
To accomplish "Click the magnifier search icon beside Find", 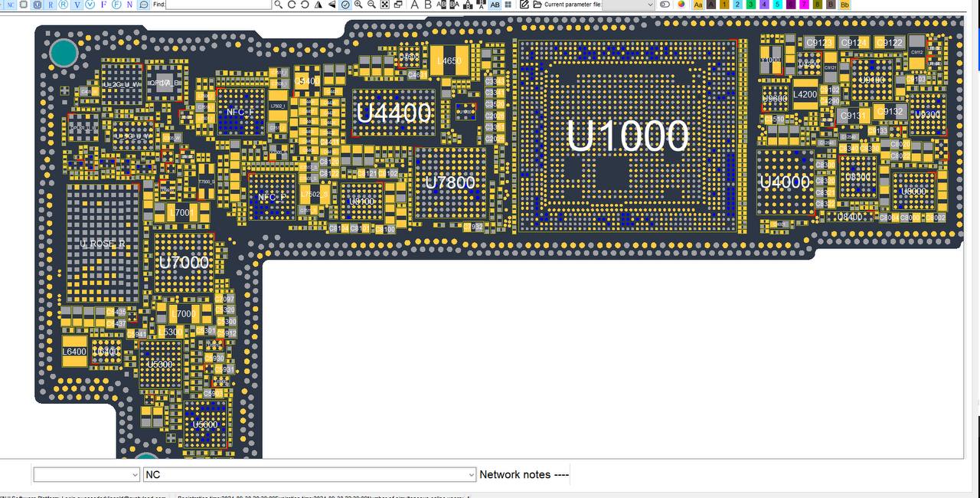I will click(278, 5).
